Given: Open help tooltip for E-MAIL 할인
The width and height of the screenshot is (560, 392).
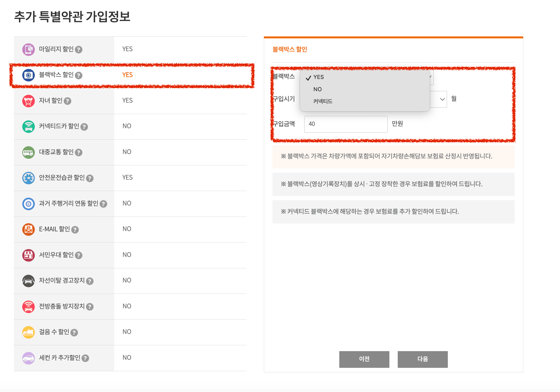Looking at the screenshot, I should click(x=75, y=230).
